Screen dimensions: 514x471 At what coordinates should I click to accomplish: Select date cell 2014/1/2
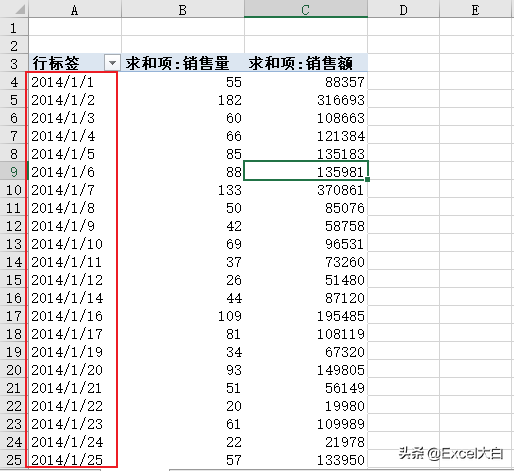click(75, 100)
